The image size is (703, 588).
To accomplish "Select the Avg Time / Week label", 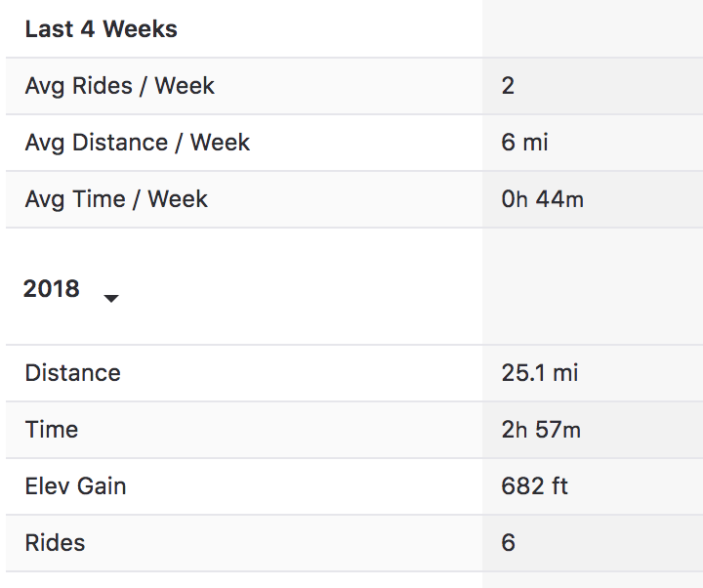I will coord(116,199).
